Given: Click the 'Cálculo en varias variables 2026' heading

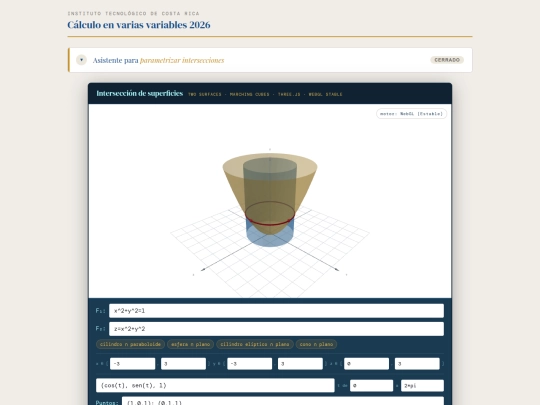Looking at the screenshot, I should pyautogui.click(x=139, y=25).
